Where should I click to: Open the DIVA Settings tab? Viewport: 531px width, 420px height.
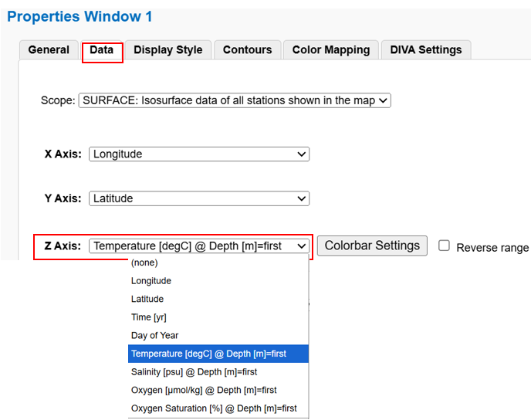[425, 50]
